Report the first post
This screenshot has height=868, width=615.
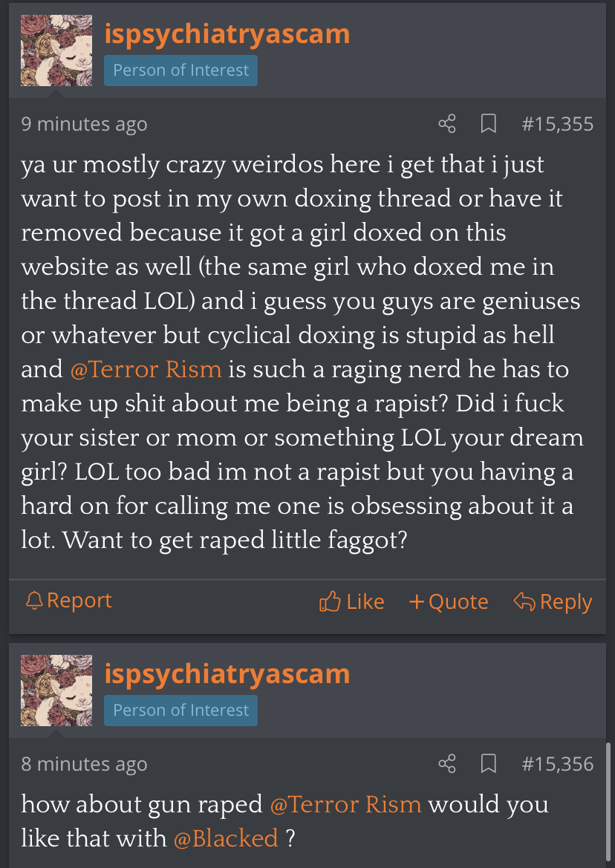[x=69, y=601]
